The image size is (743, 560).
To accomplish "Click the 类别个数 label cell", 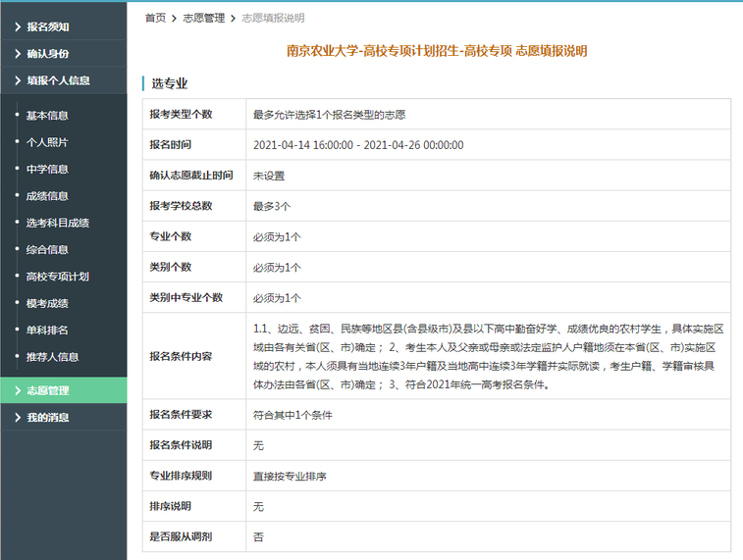I will (194, 267).
